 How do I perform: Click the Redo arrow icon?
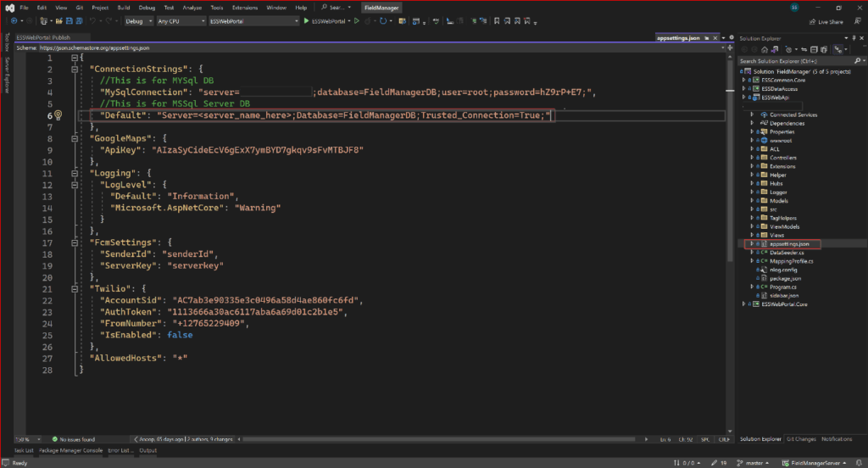coord(108,21)
